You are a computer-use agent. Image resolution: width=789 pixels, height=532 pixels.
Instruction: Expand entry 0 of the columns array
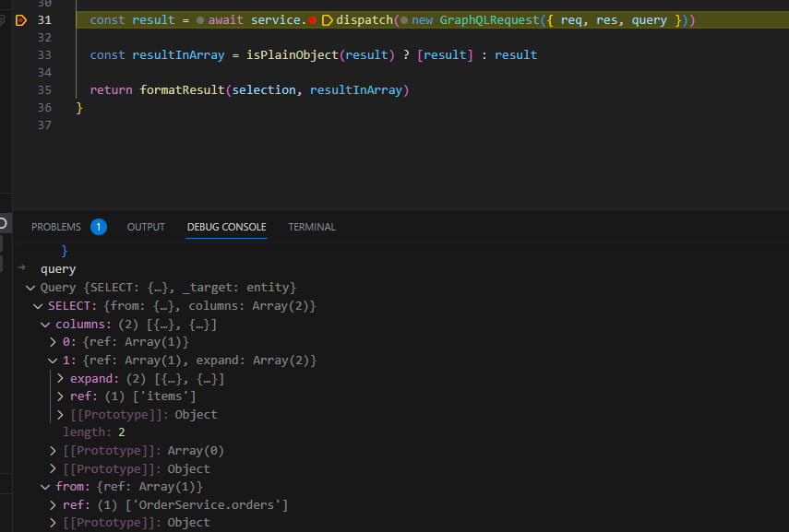pos(53,342)
